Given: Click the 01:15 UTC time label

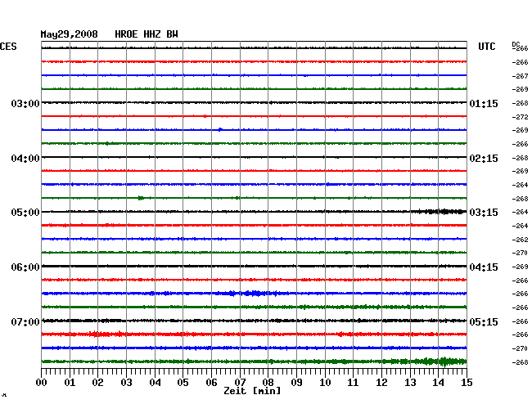Looking at the screenshot, I should (484, 103).
